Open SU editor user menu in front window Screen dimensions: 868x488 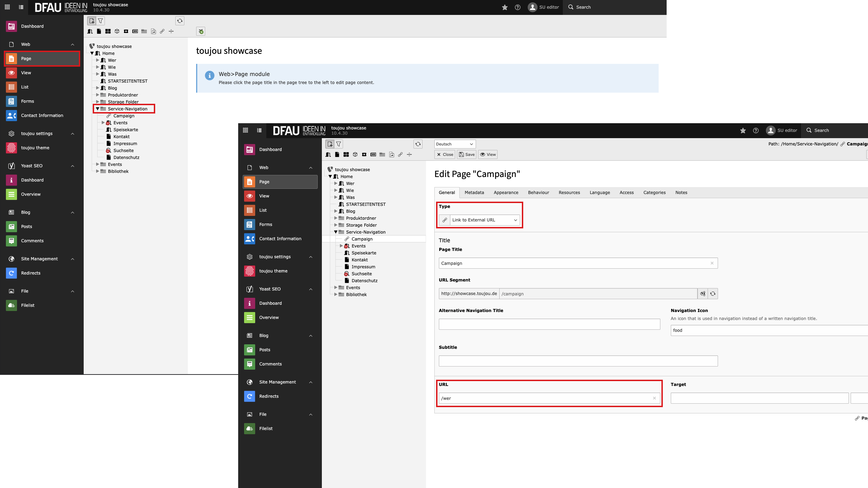click(782, 130)
